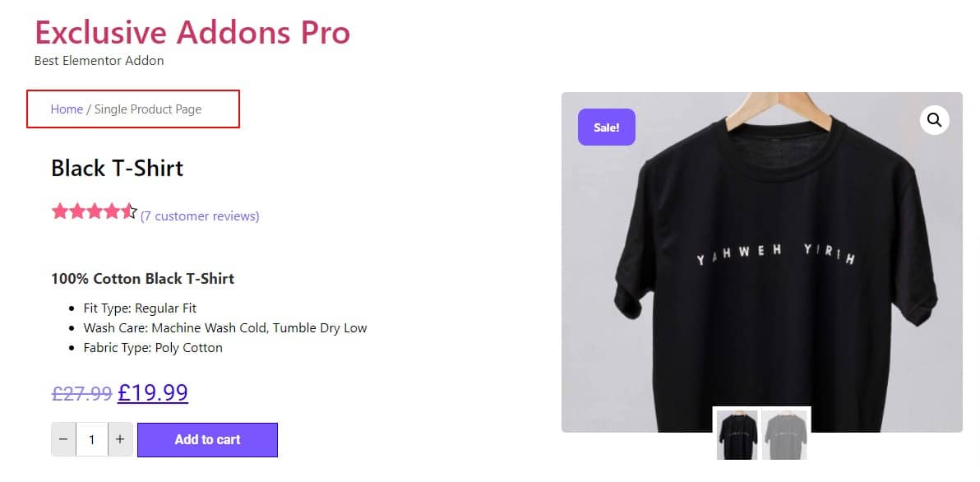Click the £19.99 sale price

152,392
